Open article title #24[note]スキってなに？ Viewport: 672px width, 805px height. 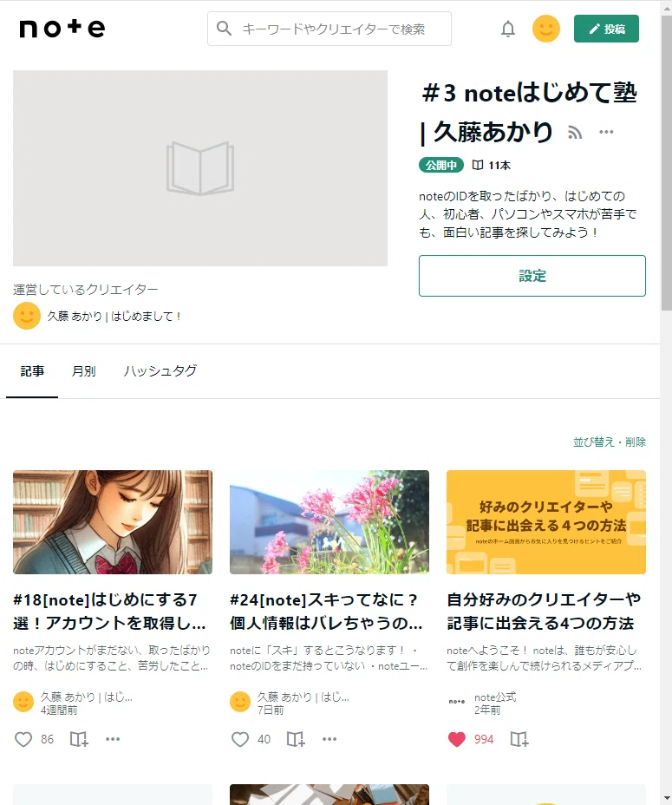[327, 611]
